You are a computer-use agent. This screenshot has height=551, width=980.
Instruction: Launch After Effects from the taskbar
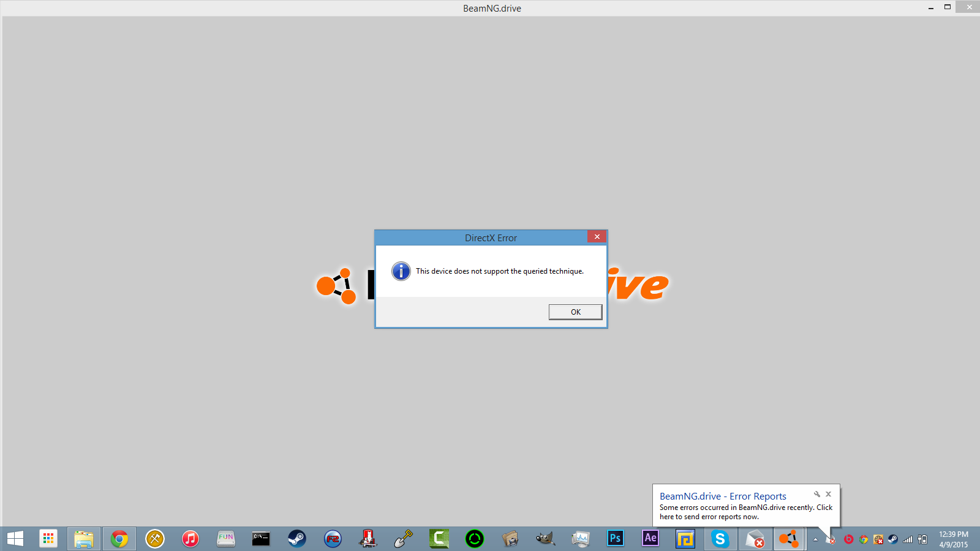650,538
